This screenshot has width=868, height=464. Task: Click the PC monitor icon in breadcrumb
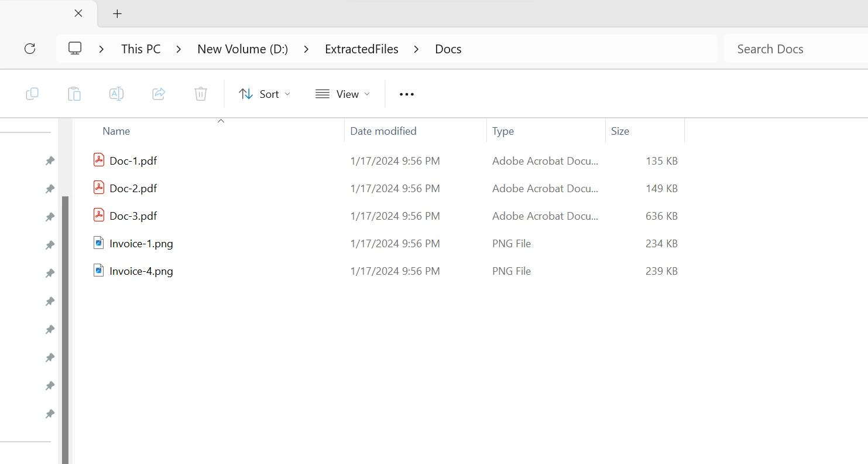(75, 49)
